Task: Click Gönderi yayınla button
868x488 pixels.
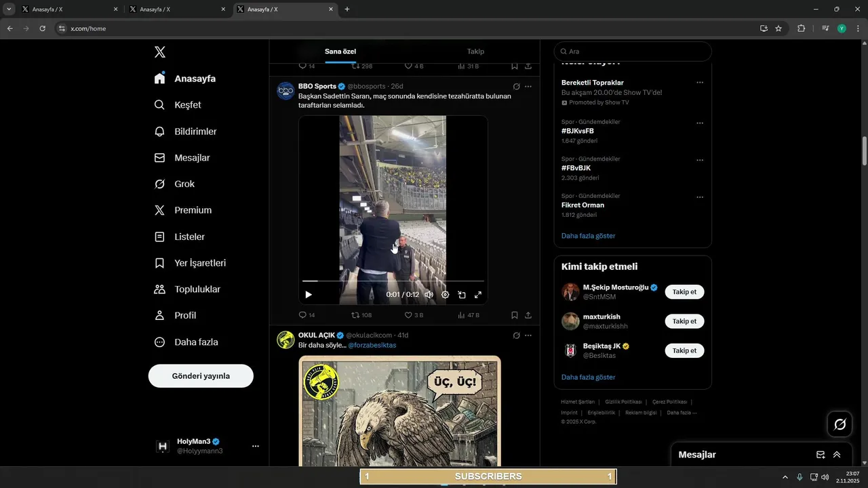Action: 201,375
